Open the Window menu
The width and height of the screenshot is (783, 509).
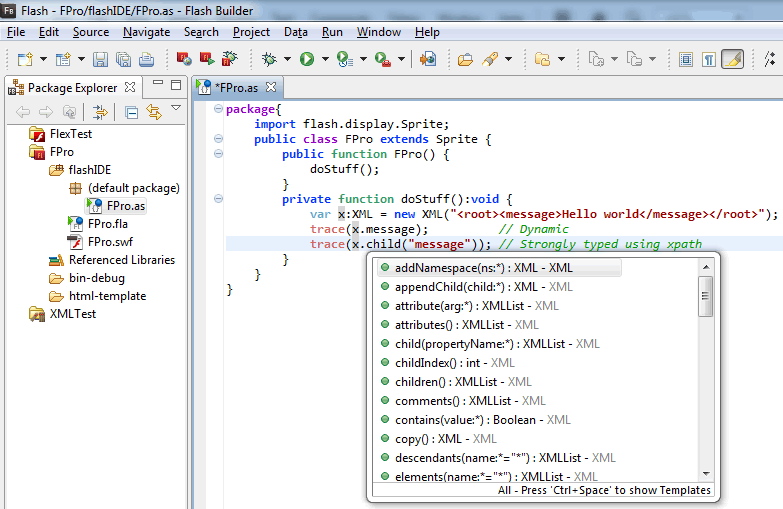coord(379,32)
